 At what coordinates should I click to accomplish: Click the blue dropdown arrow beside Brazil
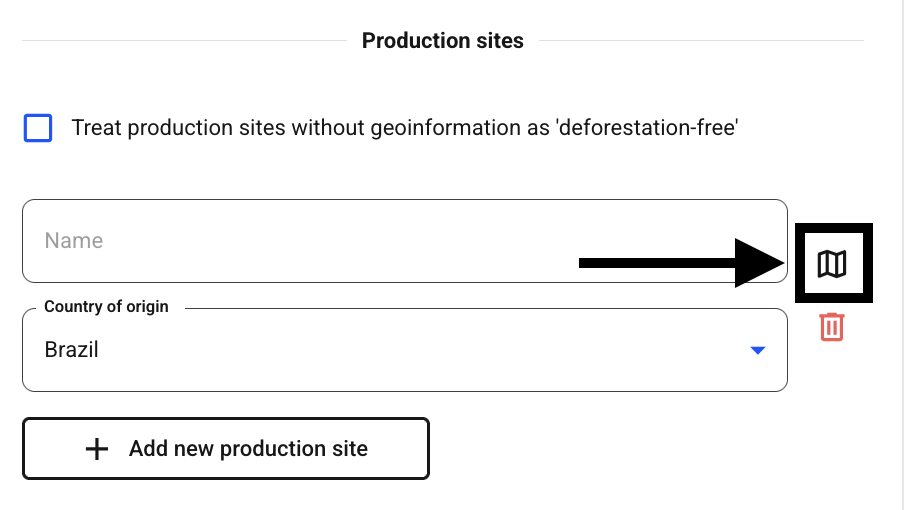(758, 350)
